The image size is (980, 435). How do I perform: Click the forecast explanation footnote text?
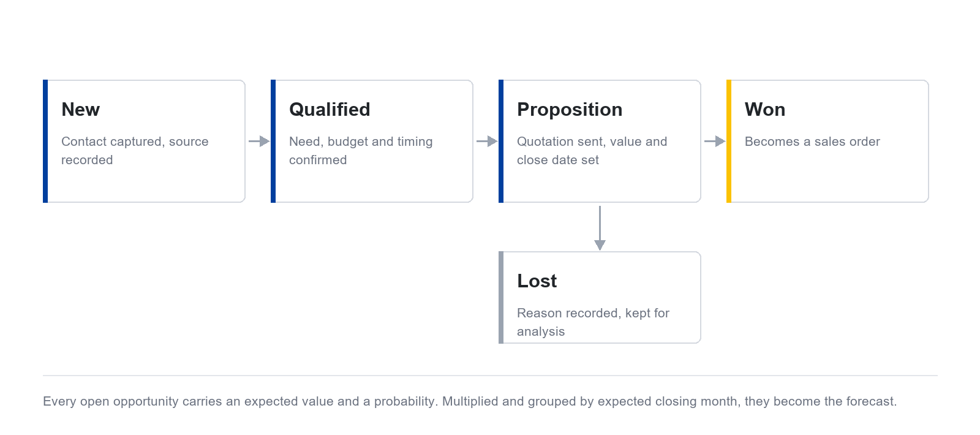click(470, 401)
